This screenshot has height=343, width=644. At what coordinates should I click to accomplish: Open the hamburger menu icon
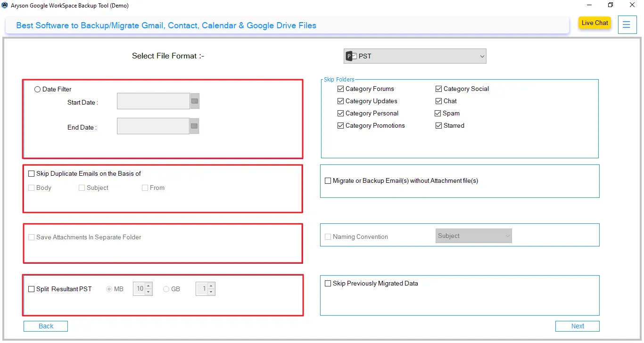coord(626,24)
